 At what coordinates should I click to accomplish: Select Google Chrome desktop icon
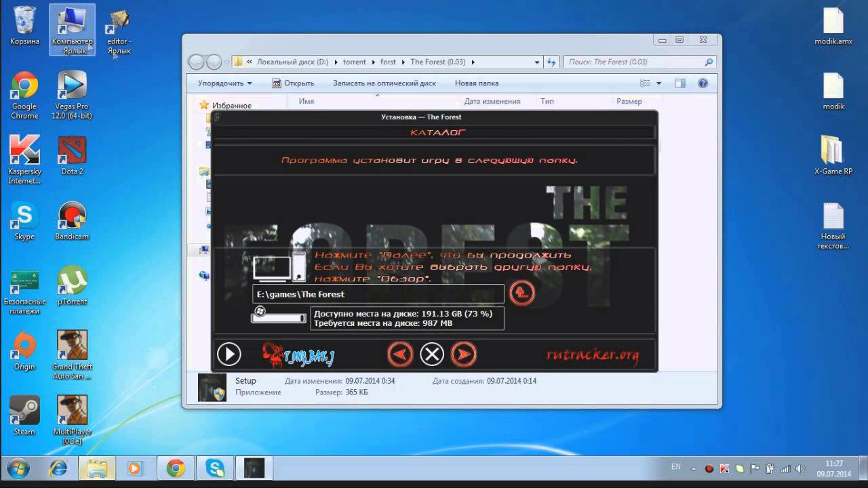[24, 96]
